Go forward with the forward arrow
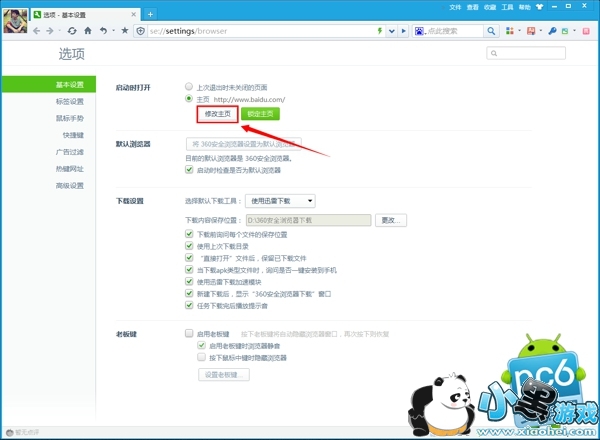The width and height of the screenshot is (600, 440). (x=50, y=31)
